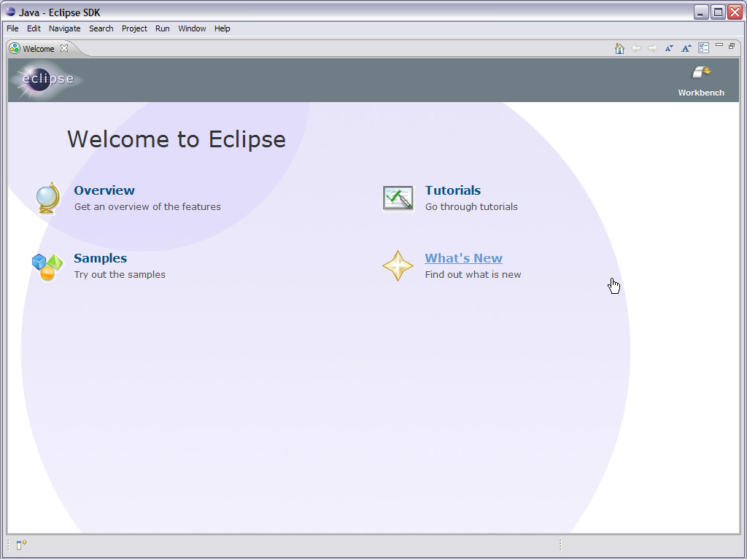Maximize the Eclipse SDK window
The height and width of the screenshot is (560, 747).
pyautogui.click(x=718, y=12)
